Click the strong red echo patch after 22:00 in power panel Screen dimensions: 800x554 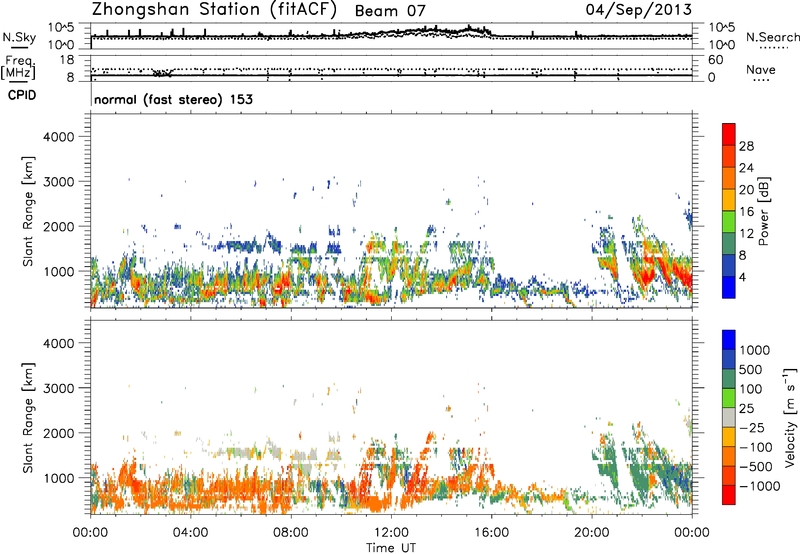(x=647, y=275)
